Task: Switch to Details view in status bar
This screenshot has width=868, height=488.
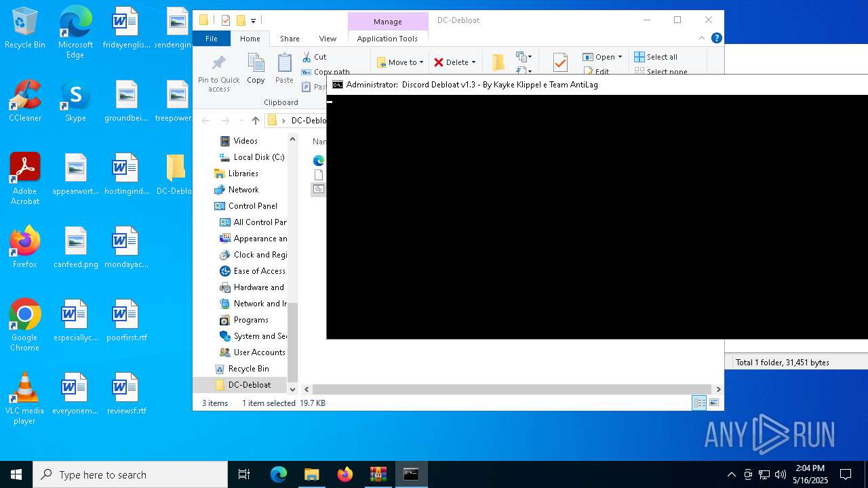Action: pos(699,403)
